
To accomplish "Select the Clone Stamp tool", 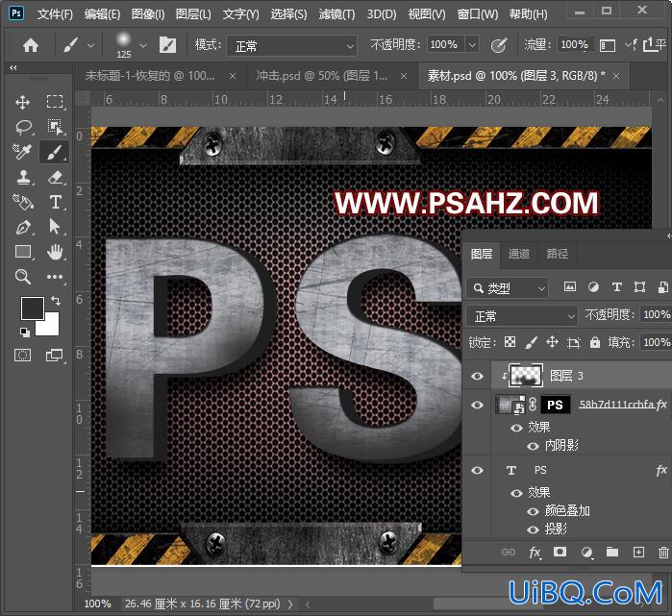I will pyautogui.click(x=23, y=177).
